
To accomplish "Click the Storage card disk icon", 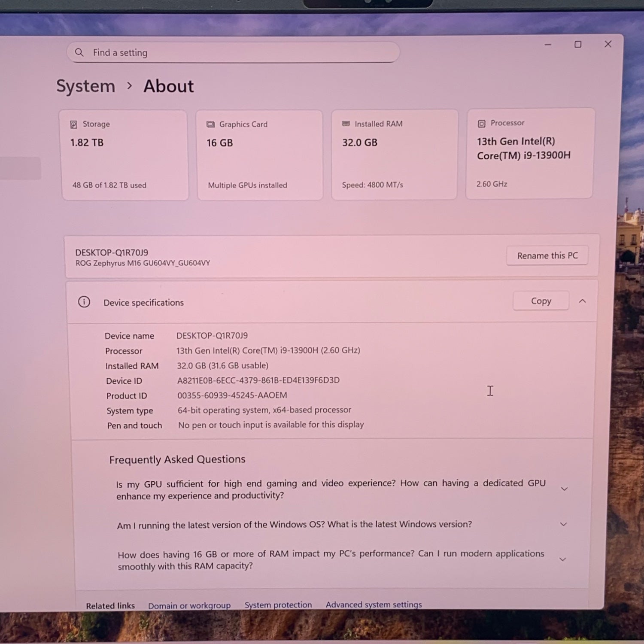I will (73, 125).
